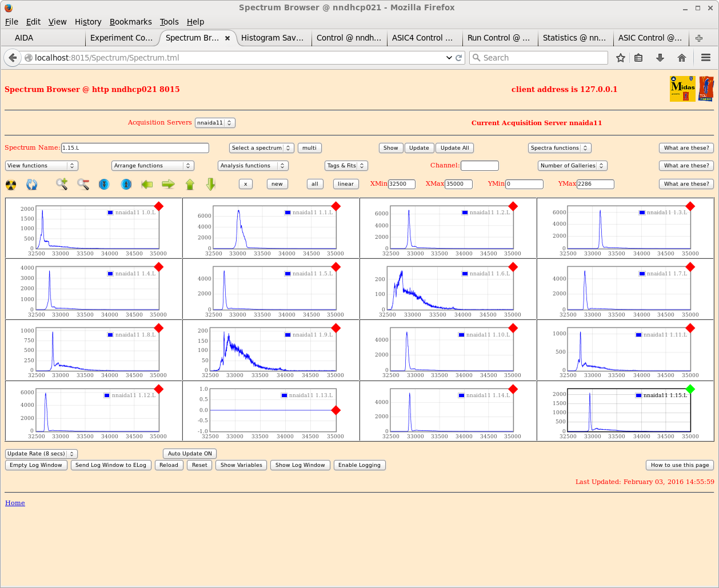Viewport: 719px width, 588px height.
Task: Toggle red diamond on spectrum 1.13.L
Action: [336, 410]
